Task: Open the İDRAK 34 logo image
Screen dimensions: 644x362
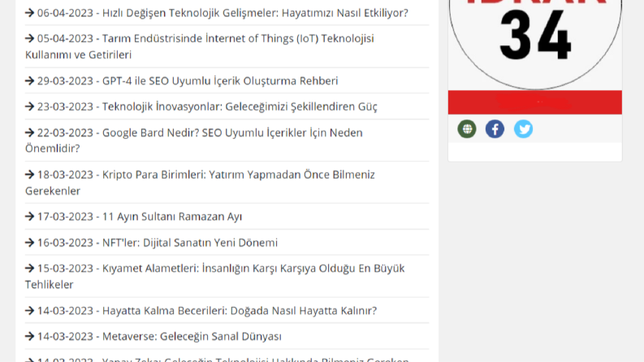Action: click(x=535, y=45)
